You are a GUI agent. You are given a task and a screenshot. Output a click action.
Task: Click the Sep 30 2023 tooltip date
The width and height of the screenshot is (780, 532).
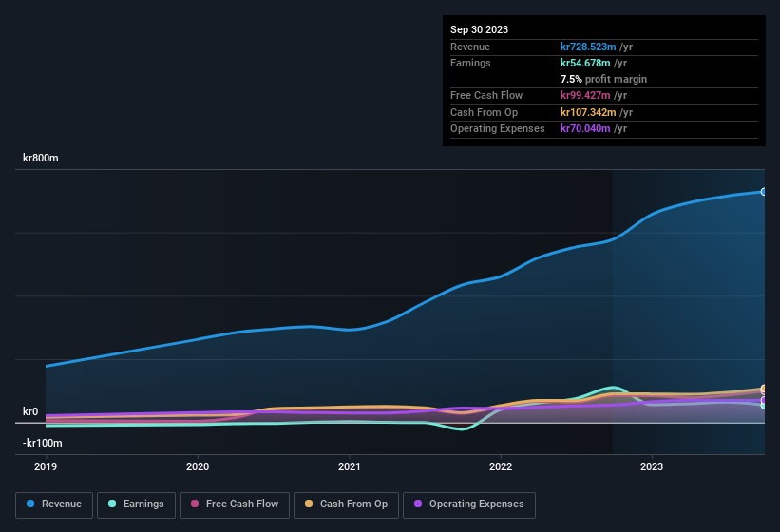(479, 29)
